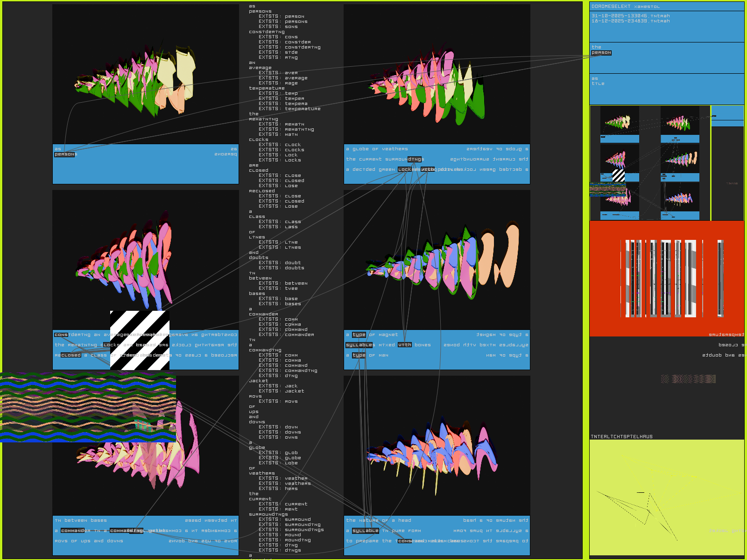This screenshot has width=747, height=560.
Task: Select 'EXISTS: temperature' entry in word list
Action: tap(289, 109)
